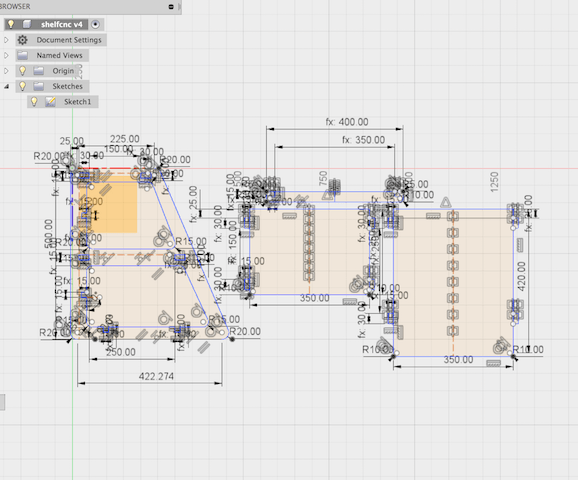Select the 250.00 dimension value
Screen dimensions: 578x480
[x=121, y=352]
